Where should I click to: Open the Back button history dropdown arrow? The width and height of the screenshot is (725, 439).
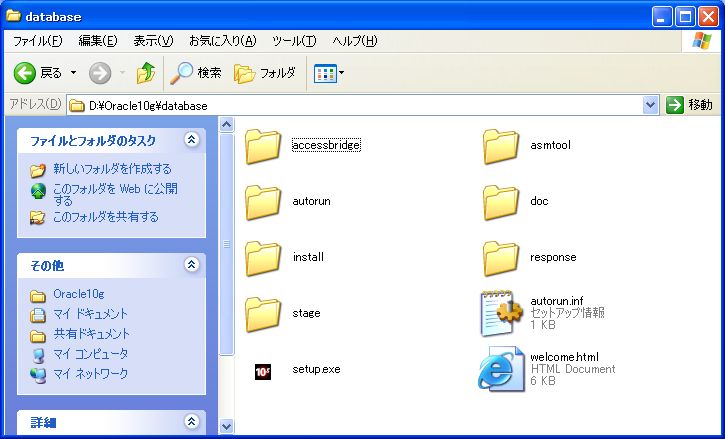pyautogui.click(x=74, y=73)
